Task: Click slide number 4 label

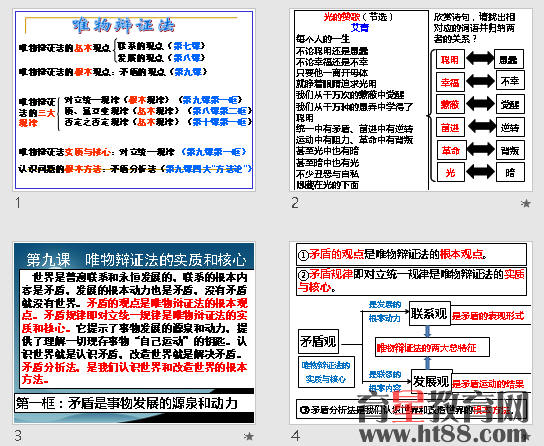Action: [x=295, y=436]
